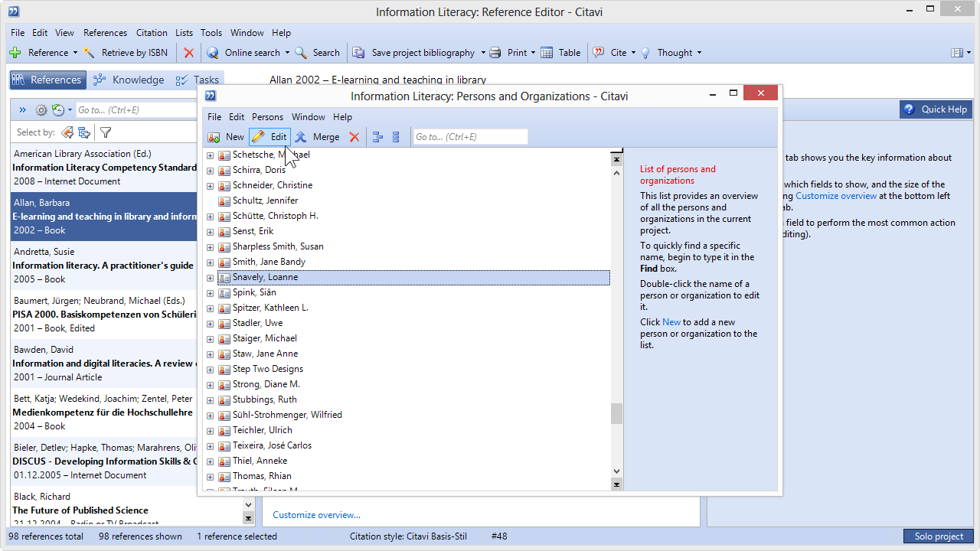Select Schultz, Jennifer in the persons list
980x551 pixels.
click(265, 201)
